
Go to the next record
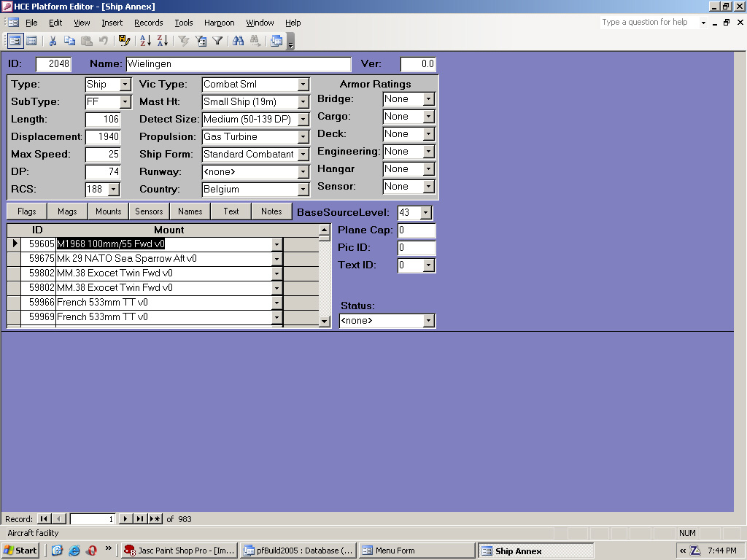125,519
